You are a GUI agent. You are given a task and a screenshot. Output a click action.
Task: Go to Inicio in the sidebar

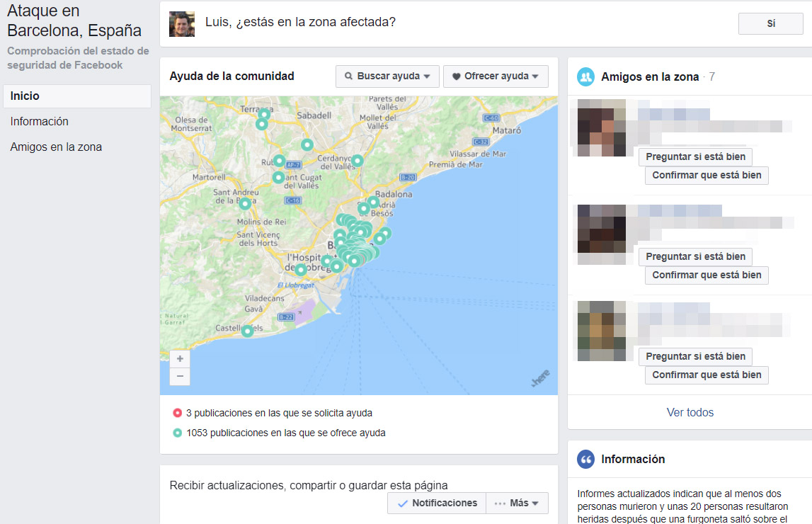[x=77, y=96]
